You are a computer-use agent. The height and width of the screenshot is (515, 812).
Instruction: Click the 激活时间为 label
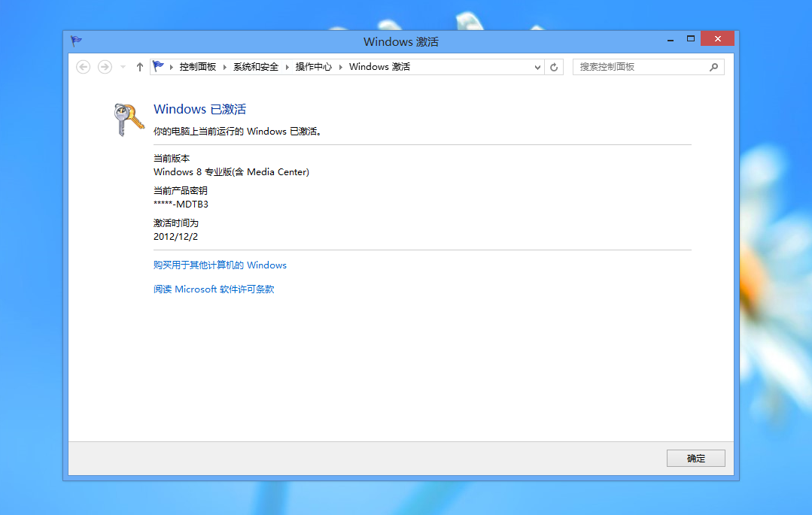tap(176, 223)
